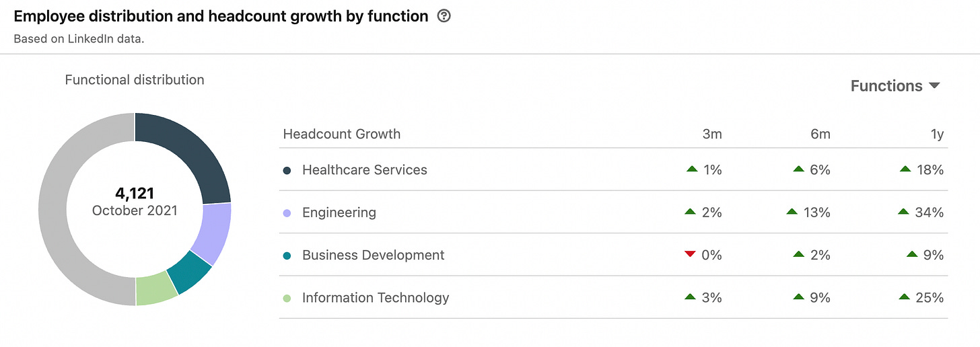Click the Information Technology 3m up arrow
This screenshot has height=347, width=980.
point(690,297)
